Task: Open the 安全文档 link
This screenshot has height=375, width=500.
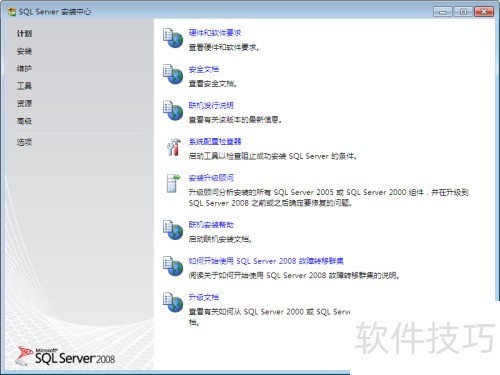Action: tap(204, 69)
